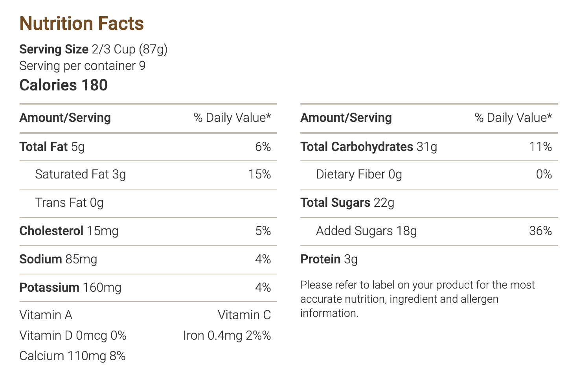Select the Total Sugars 22g text
The height and width of the screenshot is (390, 588).
[347, 203]
